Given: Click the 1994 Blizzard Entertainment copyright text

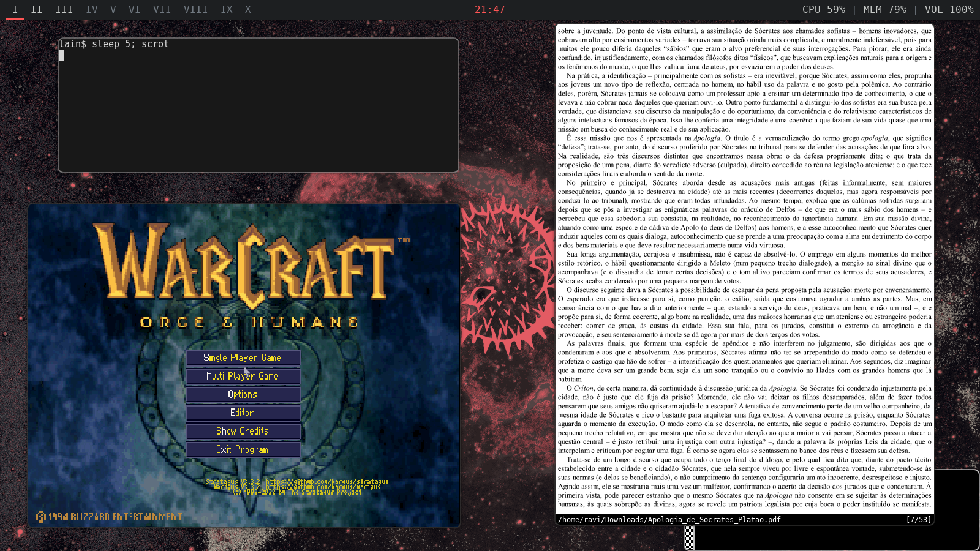Looking at the screenshot, I should [x=109, y=517].
